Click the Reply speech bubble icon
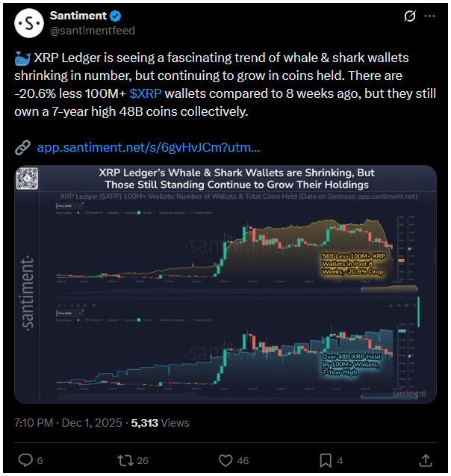Image resolution: width=451 pixels, height=476 pixels. [25, 459]
